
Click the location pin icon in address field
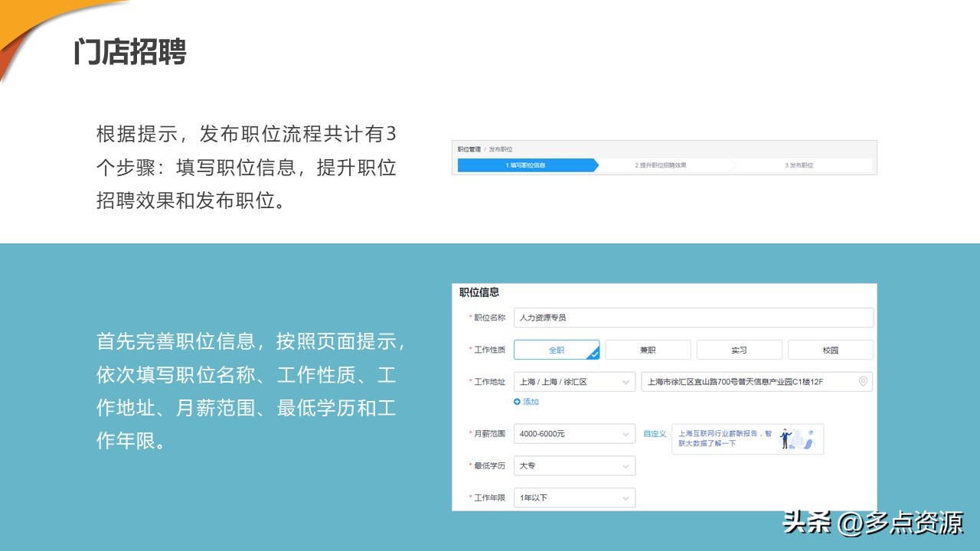pos(864,380)
